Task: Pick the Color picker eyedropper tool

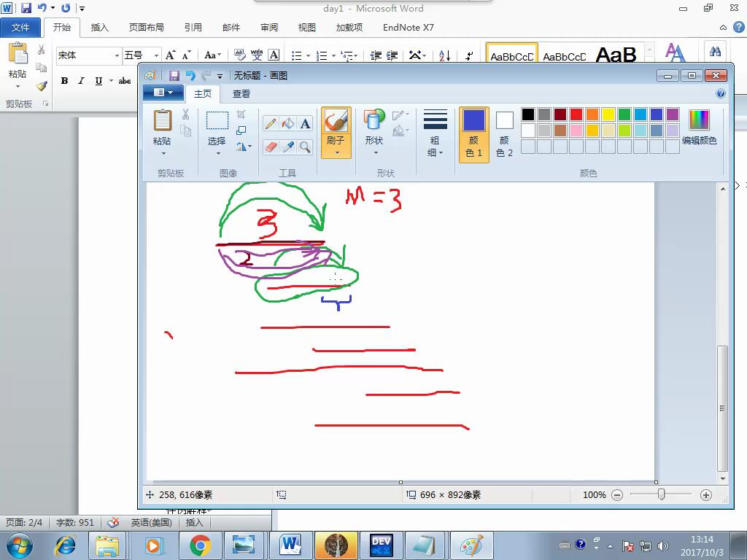Action: click(288, 147)
